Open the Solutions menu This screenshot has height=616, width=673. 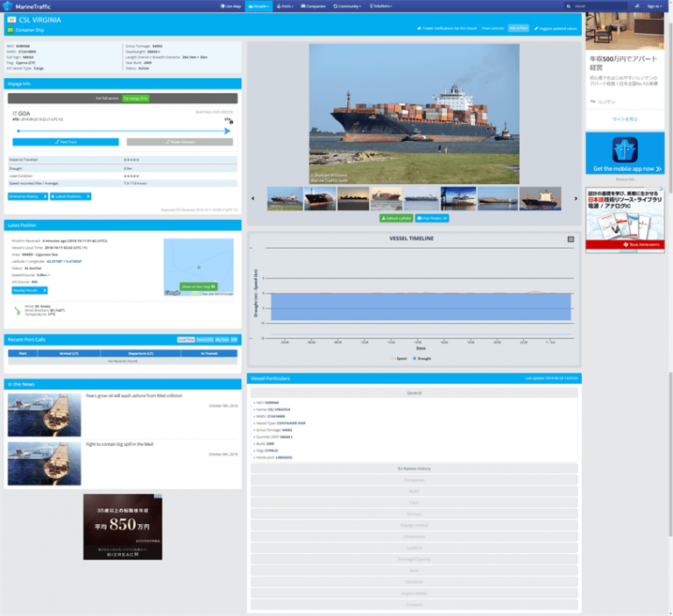380,6
